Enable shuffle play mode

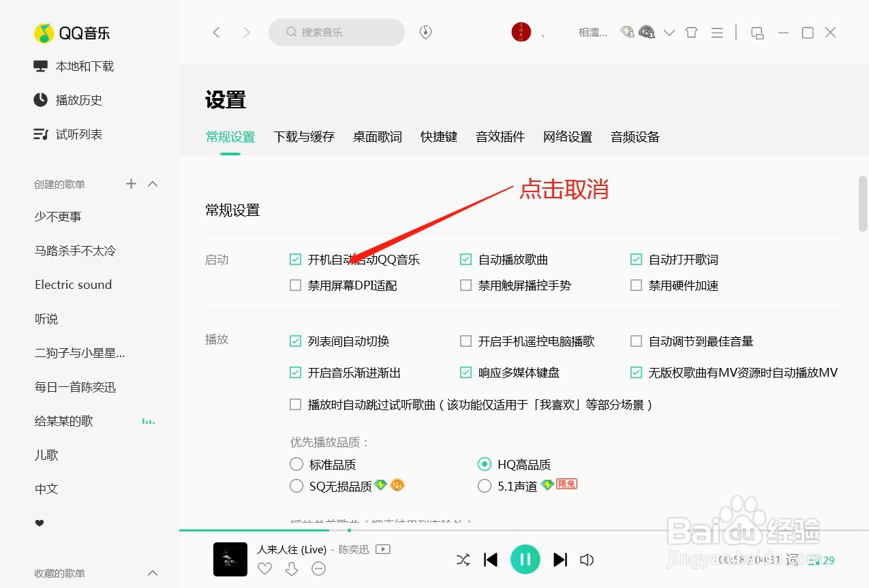click(463, 559)
